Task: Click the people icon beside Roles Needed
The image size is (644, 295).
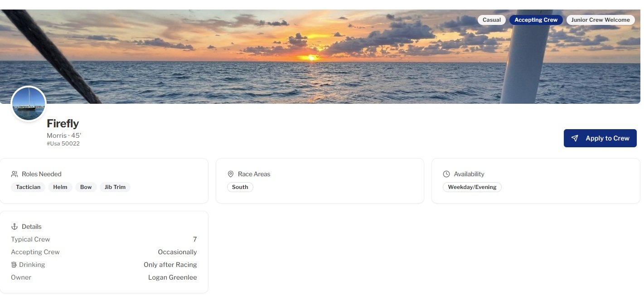Action: pyautogui.click(x=15, y=174)
